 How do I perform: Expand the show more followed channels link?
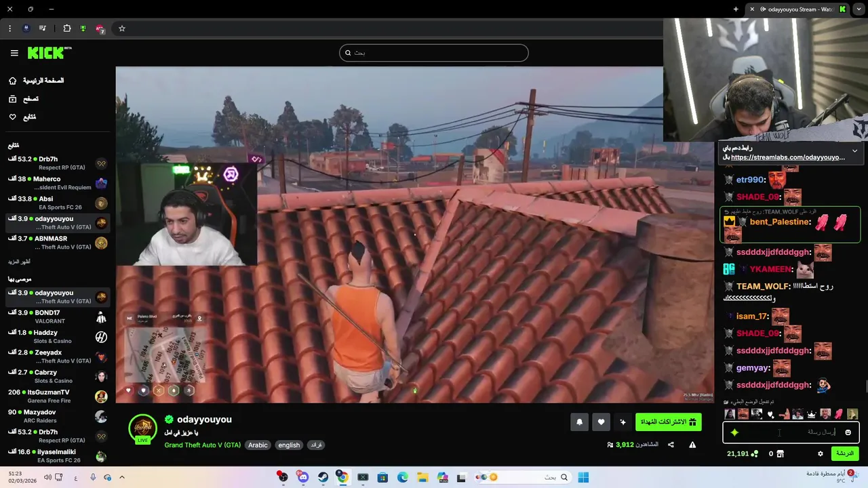pyautogui.click(x=19, y=262)
